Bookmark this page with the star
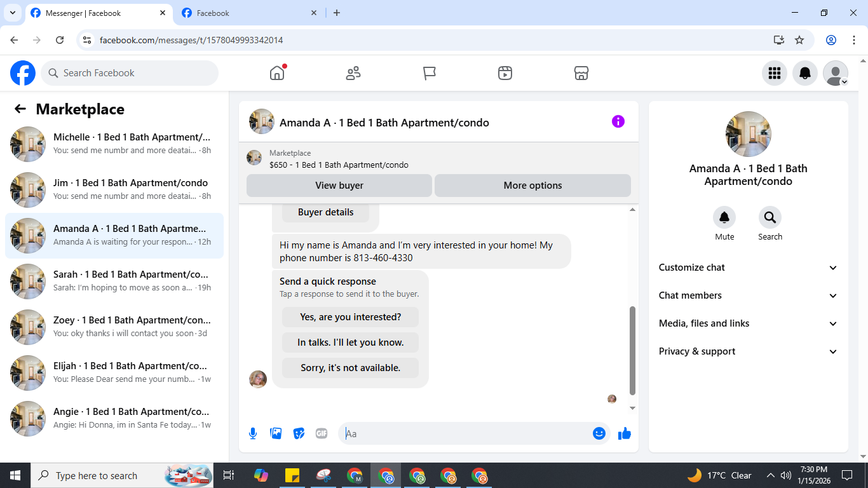Screen dimensions: 868x488 [799, 40]
